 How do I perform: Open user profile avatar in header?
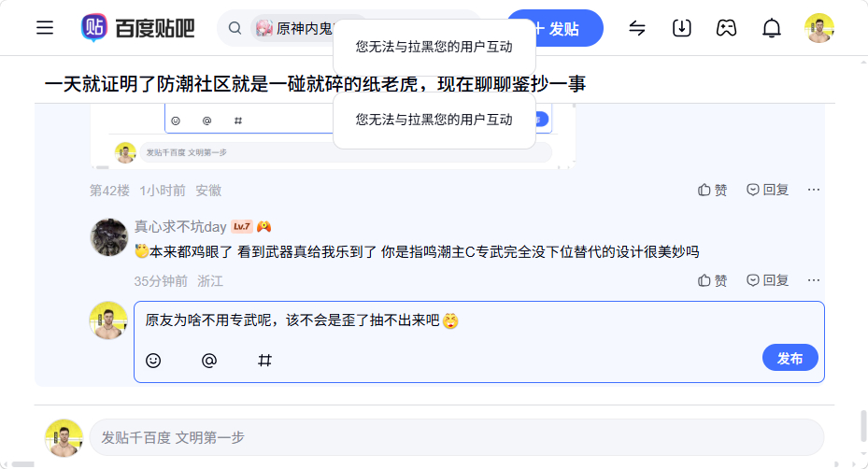818,28
